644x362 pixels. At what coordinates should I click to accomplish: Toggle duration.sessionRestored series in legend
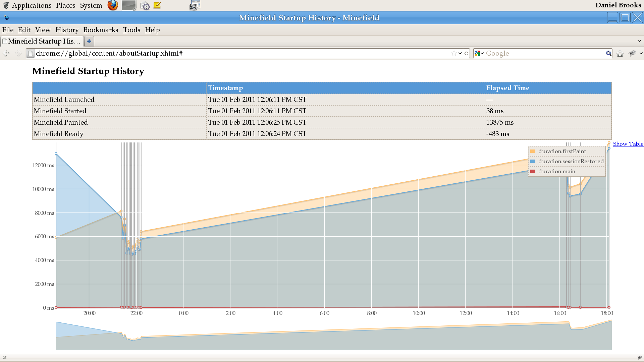tap(571, 161)
